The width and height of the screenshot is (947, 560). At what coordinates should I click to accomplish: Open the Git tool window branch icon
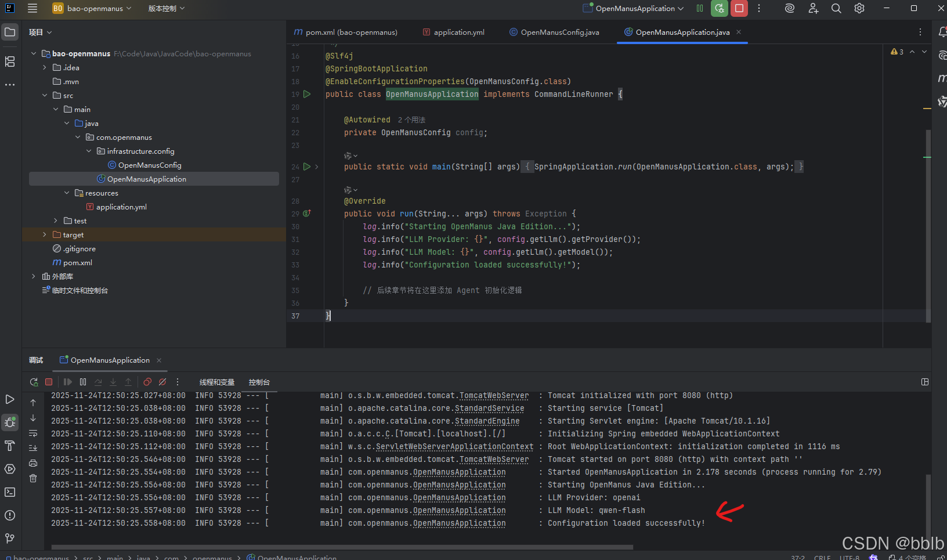coord(10,539)
